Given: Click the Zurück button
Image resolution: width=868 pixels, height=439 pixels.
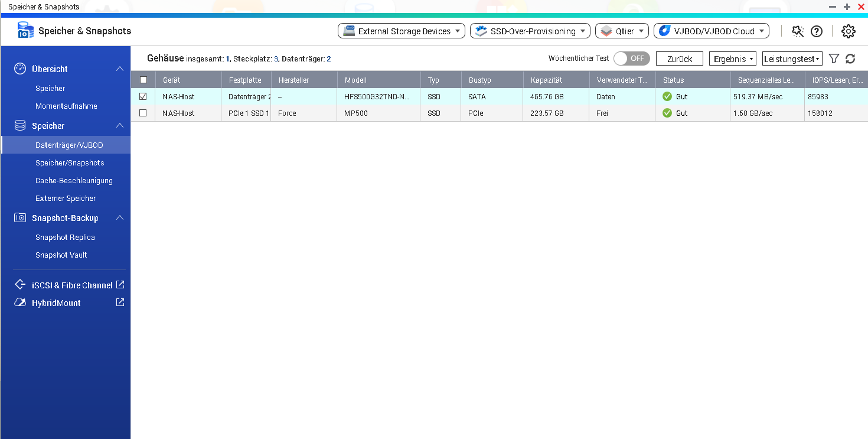Looking at the screenshot, I should coord(679,59).
